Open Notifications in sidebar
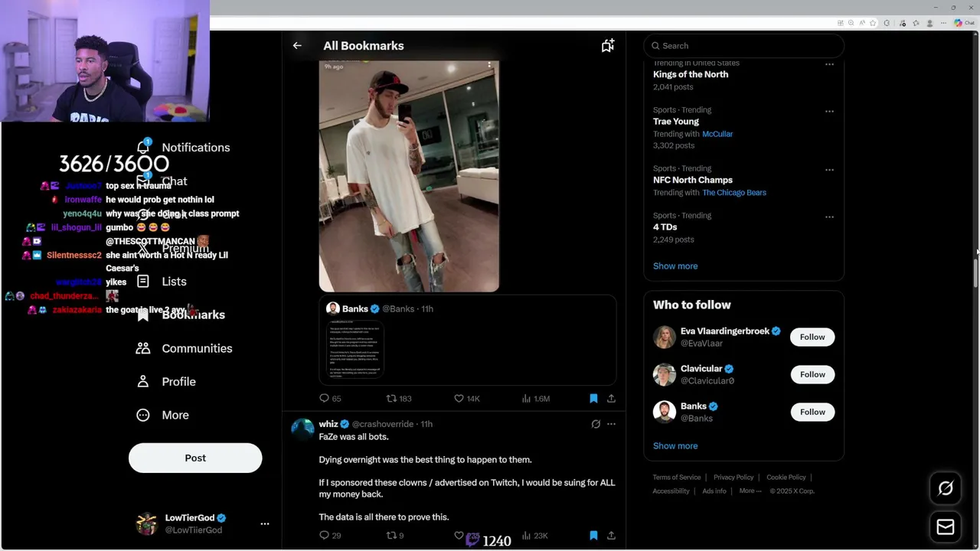Screen dimensions: 980x551 point(184,148)
